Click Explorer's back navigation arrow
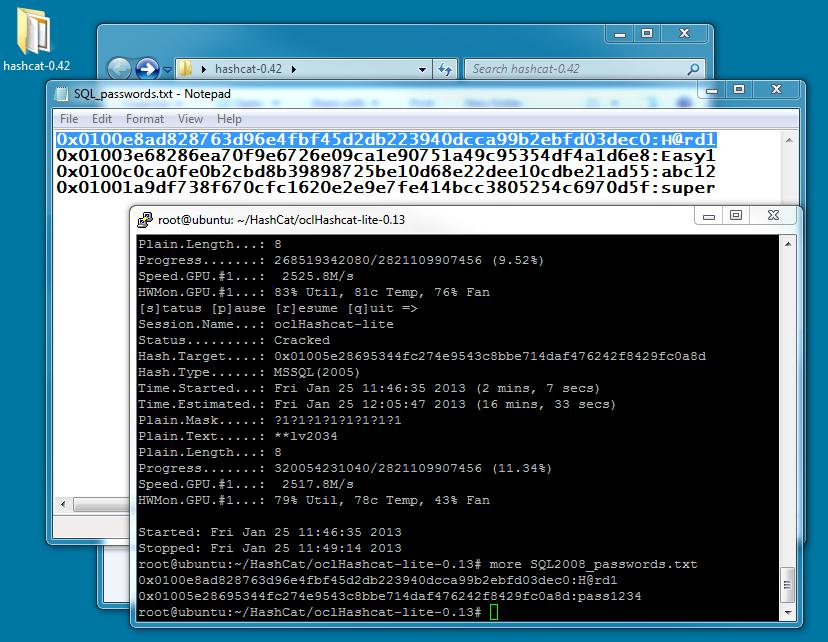The image size is (828, 642). click(x=119, y=69)
